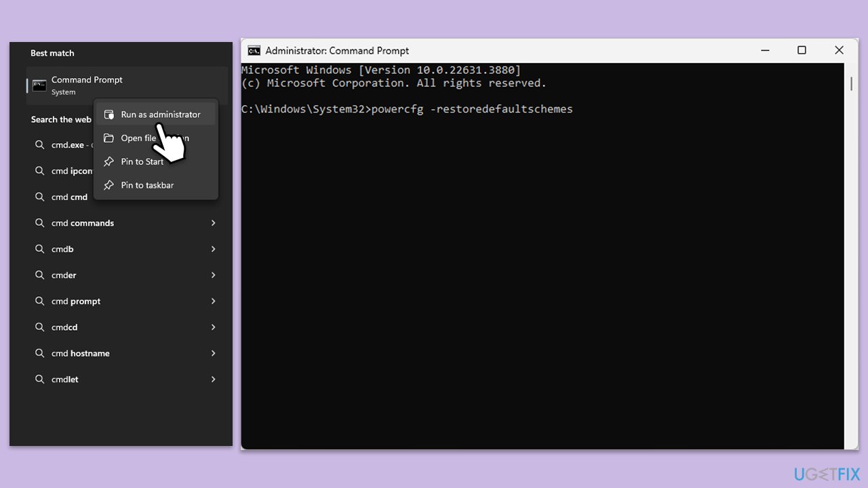
Task: Click the search icon next to cmd.exe
Action: pos(40,145)
